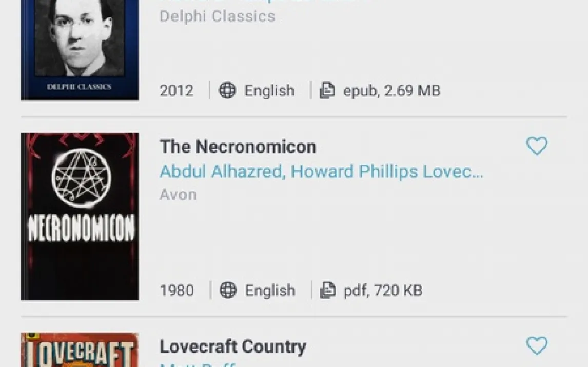Open the Lovecraft Country cover thumbnail
Viewport: 588px width, 367px height.
pos(80,350)
